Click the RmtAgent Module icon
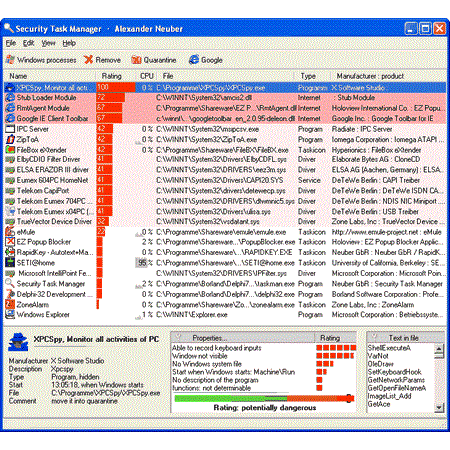Image resolution: width=450 pixels, height=450 pixels. pos(10,108)
